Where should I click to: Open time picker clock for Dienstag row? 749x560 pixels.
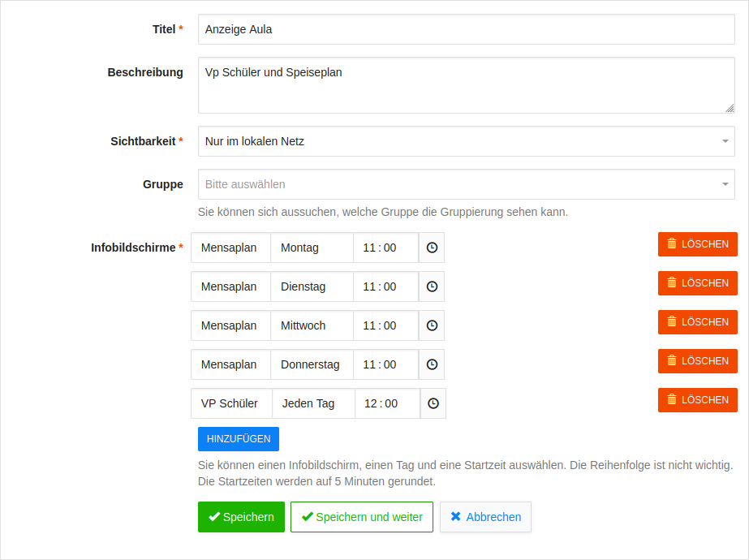click(x=432, y=286)
